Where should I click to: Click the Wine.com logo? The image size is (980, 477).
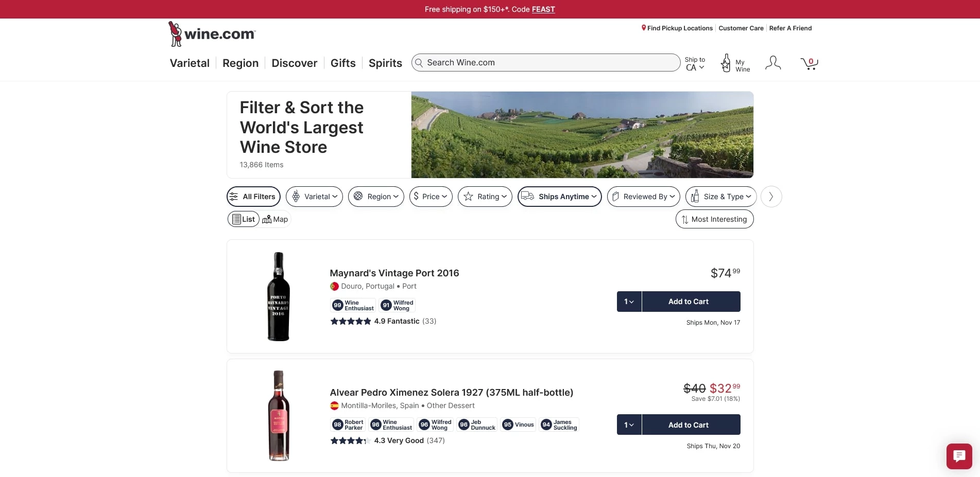point(211,33)
